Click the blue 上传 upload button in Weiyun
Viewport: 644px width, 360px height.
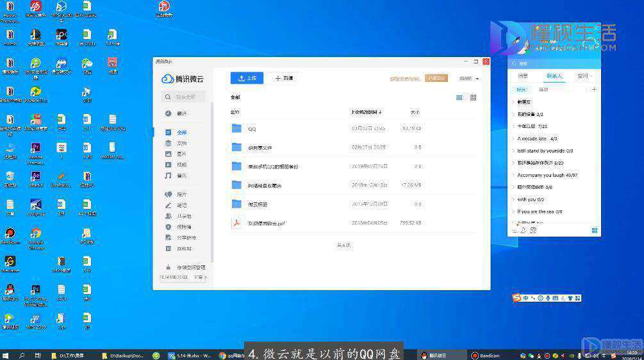click(247, 78)
